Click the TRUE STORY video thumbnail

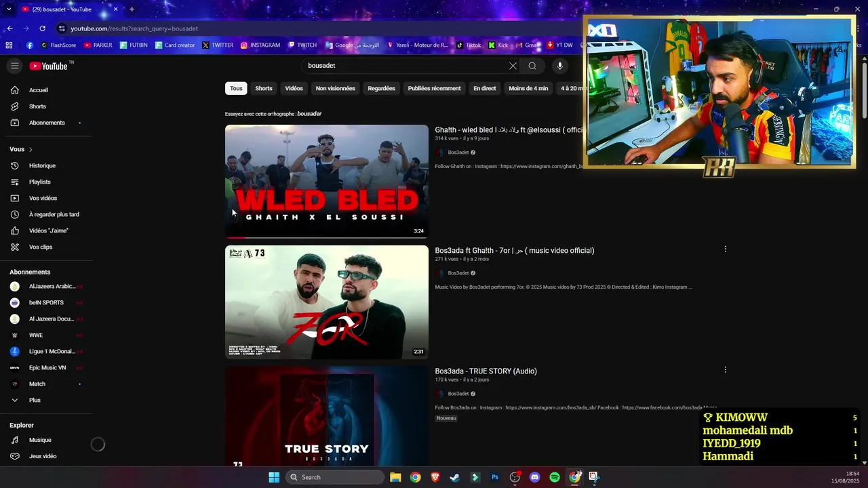pos(327,416)
